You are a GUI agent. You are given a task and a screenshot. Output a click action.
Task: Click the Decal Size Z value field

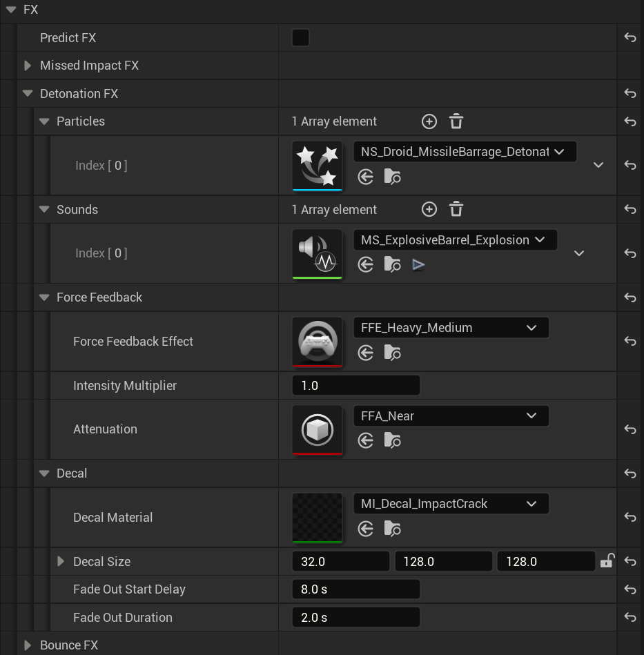tap(546, 561)
